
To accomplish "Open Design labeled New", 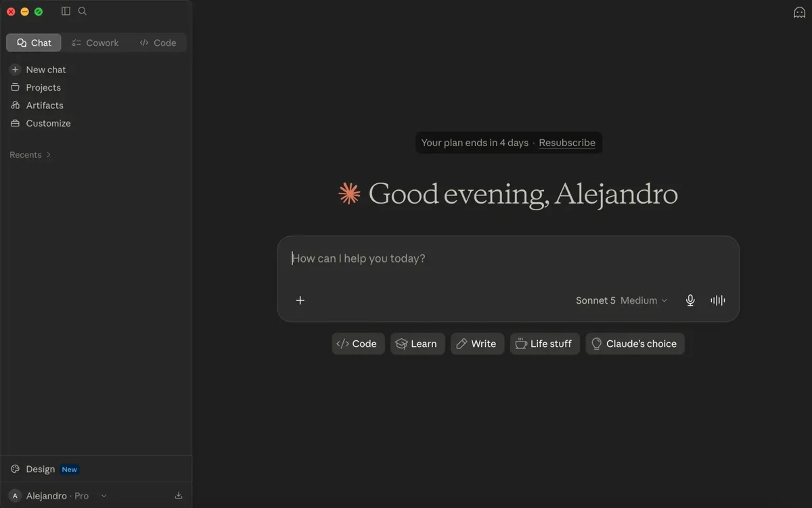I will tap(96, 469).
